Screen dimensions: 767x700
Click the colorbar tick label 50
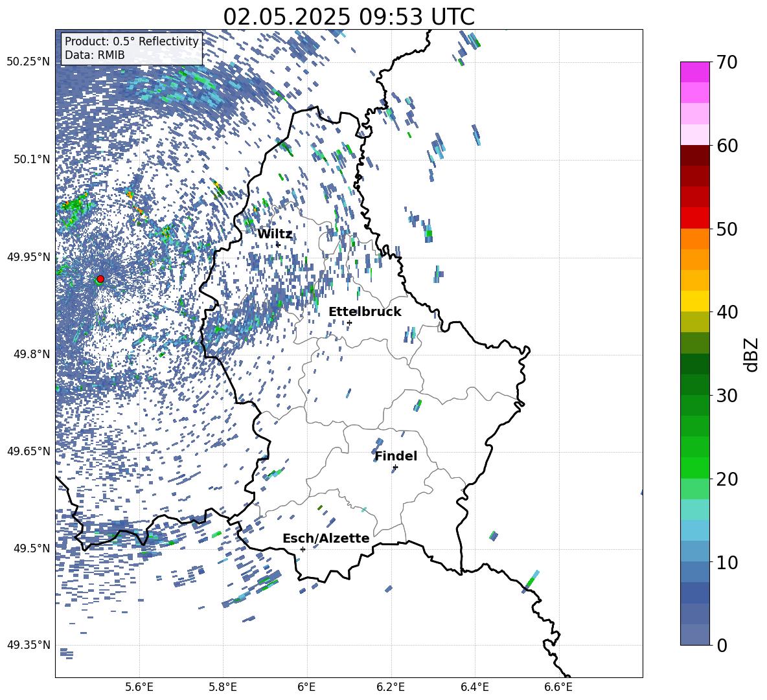tap(727, 229)
